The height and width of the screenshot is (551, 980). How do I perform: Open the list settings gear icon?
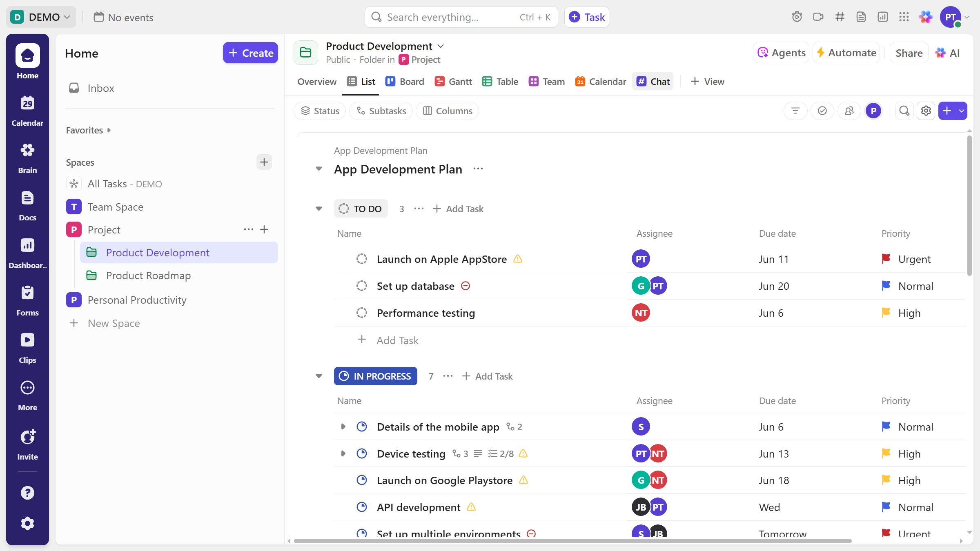tap(926, 111)
